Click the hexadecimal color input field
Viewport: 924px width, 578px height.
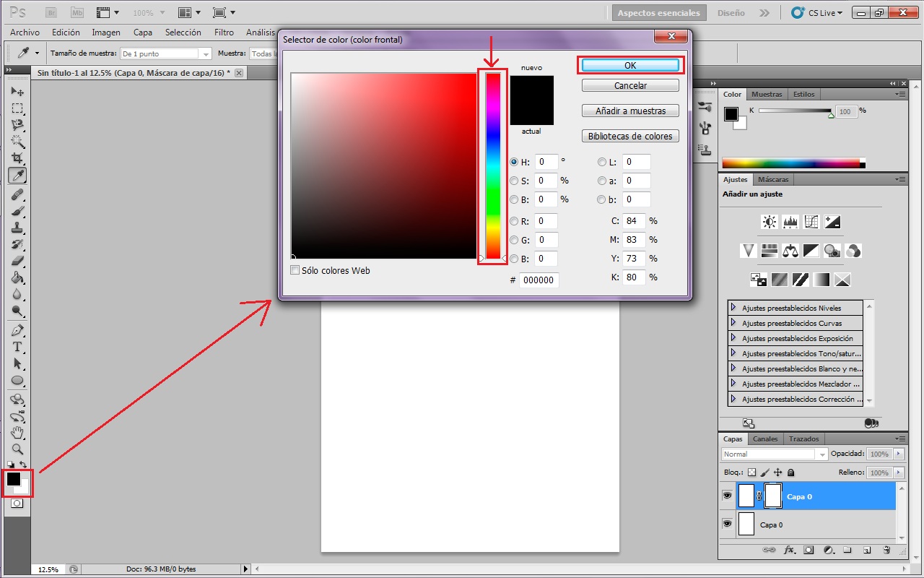click(x=539, y=280)
